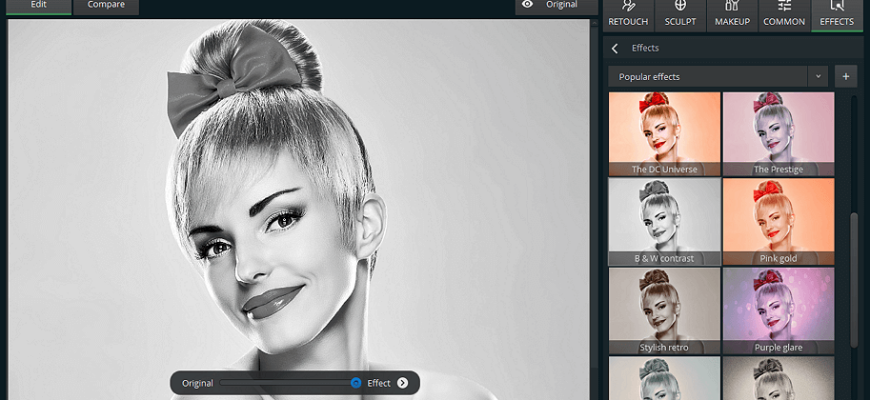
Task: Go back using the Effects chevron arrow
Action: coord(615,48)
